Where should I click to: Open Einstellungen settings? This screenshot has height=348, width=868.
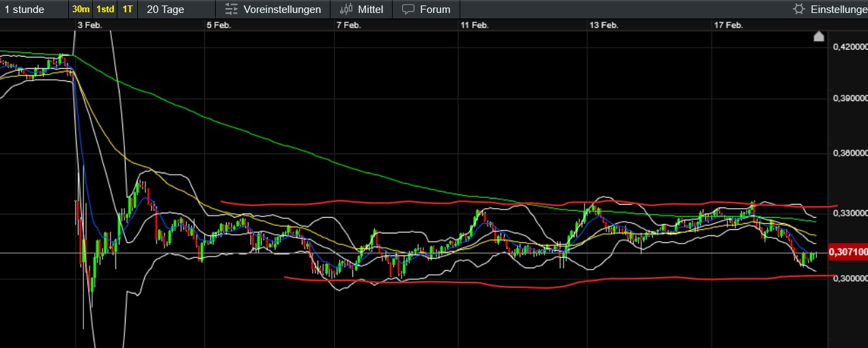click(830, 10)
